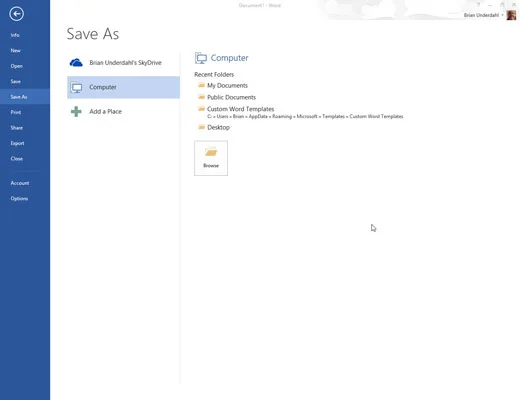Choose Print in the left sidebar
520x400 pixels.
point(16,112)
